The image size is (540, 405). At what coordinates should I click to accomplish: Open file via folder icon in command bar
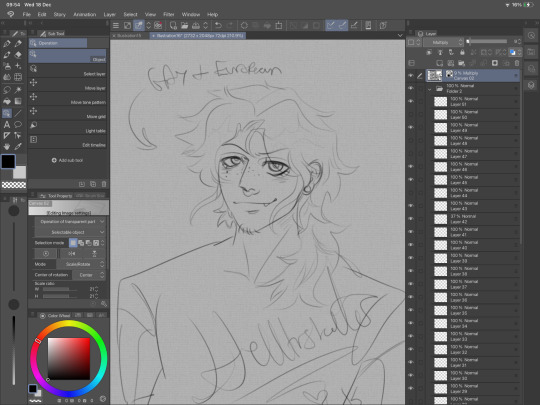[184, 25]
